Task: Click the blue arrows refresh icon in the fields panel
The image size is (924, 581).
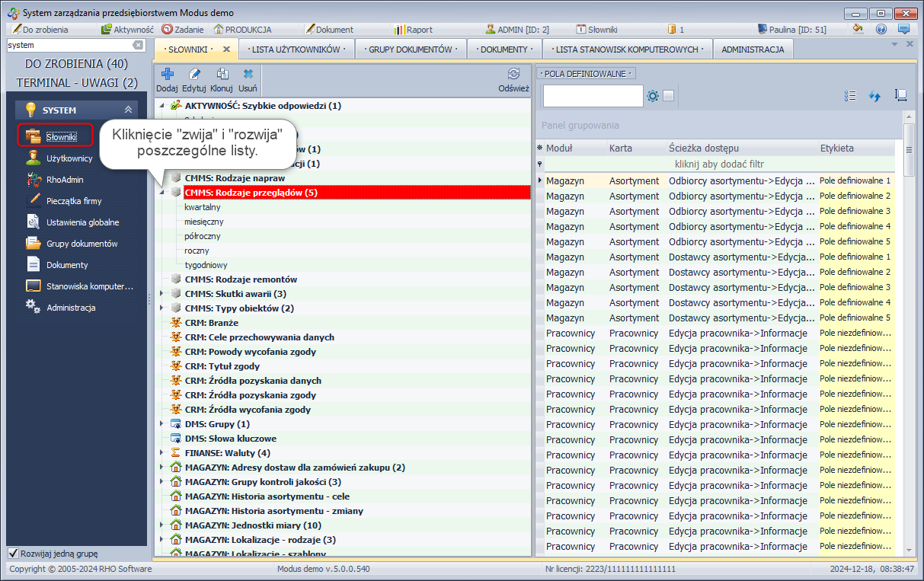Action: 874,96
